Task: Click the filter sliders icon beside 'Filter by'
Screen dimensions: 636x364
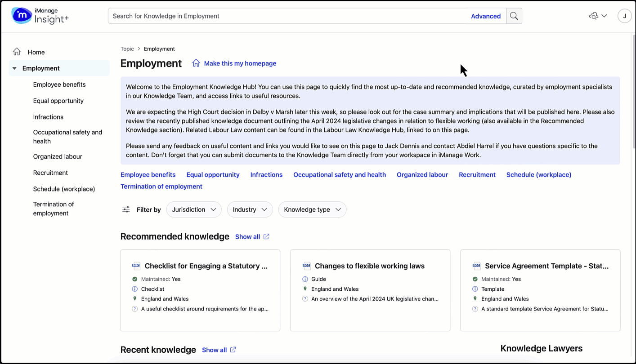Action: (x=126, y=209)
